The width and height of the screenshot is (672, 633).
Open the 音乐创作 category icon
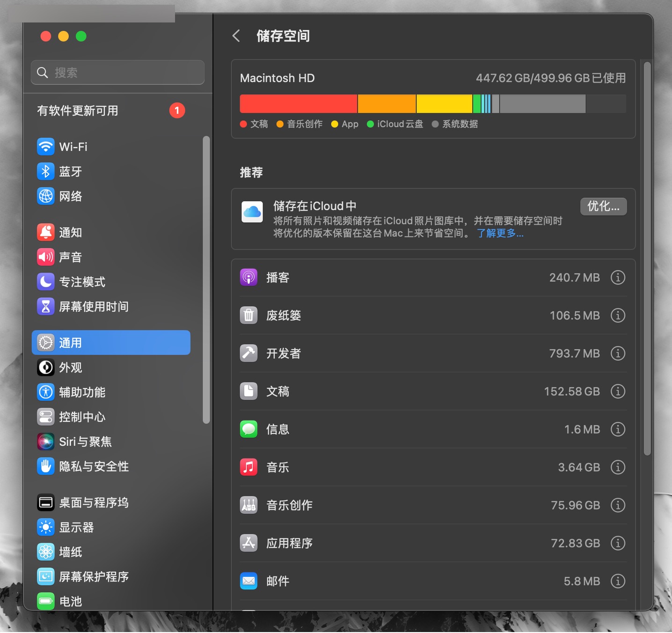tap(248, 505)
